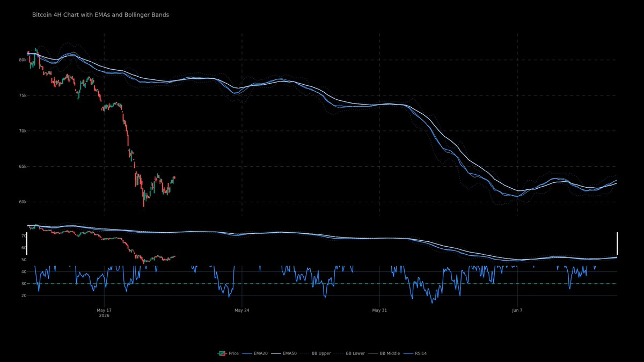Click the RSI axis label 20
Viewport: 644px width, 362px height.
tap(24, 295)
